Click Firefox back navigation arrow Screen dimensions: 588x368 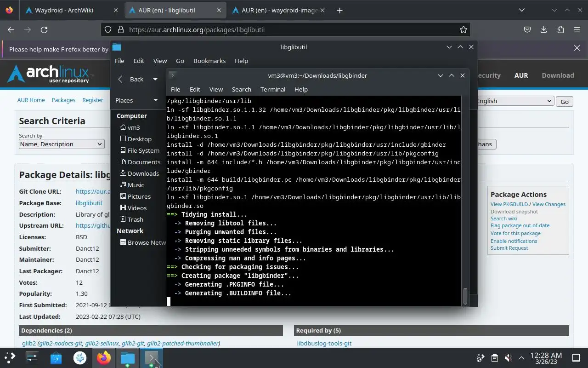tap(11, 29)
